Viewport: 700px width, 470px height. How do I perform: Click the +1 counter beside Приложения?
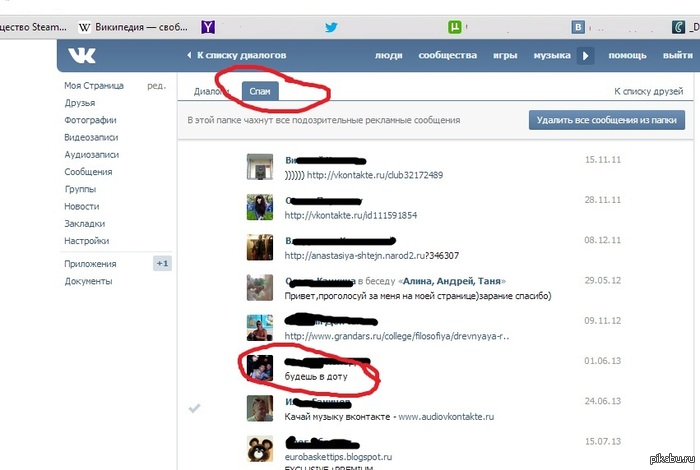click(x=162, y=264)
